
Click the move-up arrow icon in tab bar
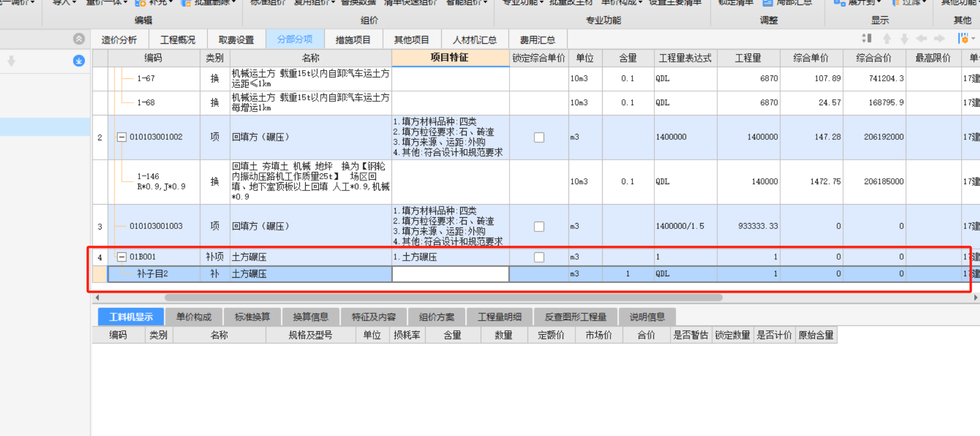pos(887,38)
